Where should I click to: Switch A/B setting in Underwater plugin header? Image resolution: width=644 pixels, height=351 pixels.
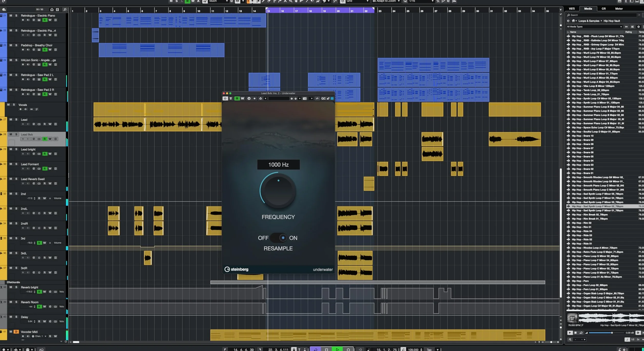coord(249,99)
